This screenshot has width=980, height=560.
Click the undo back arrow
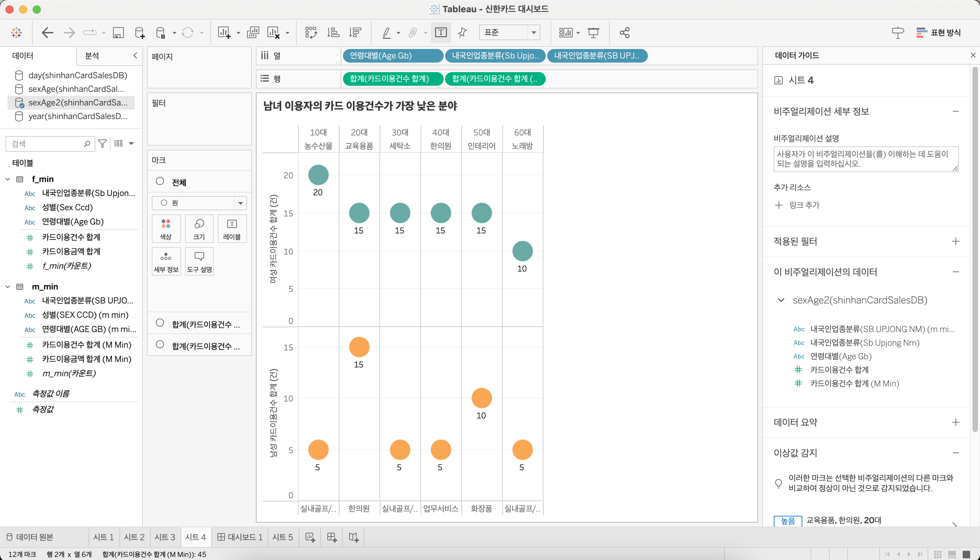pos(47,33)
